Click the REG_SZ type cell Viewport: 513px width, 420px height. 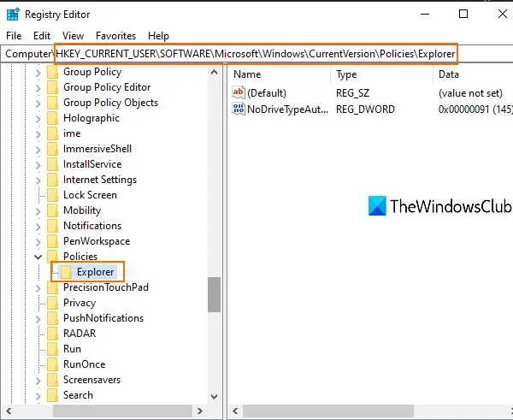352,93
